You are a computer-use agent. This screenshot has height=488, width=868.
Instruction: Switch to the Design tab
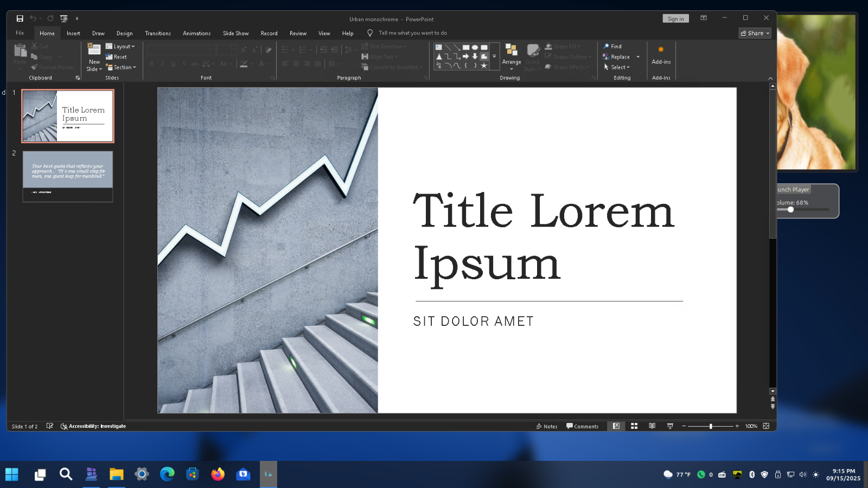(x=124, y=34)
